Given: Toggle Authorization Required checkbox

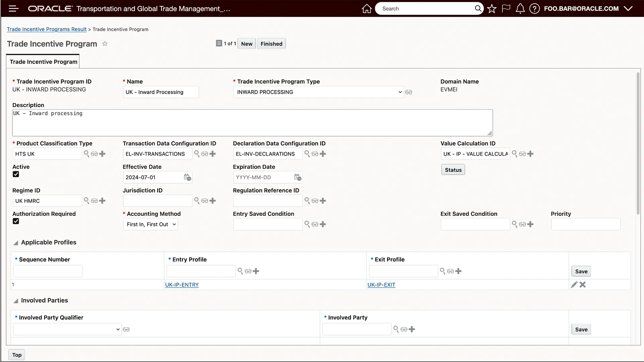Looking at the screenshot, I should point(16,221).
